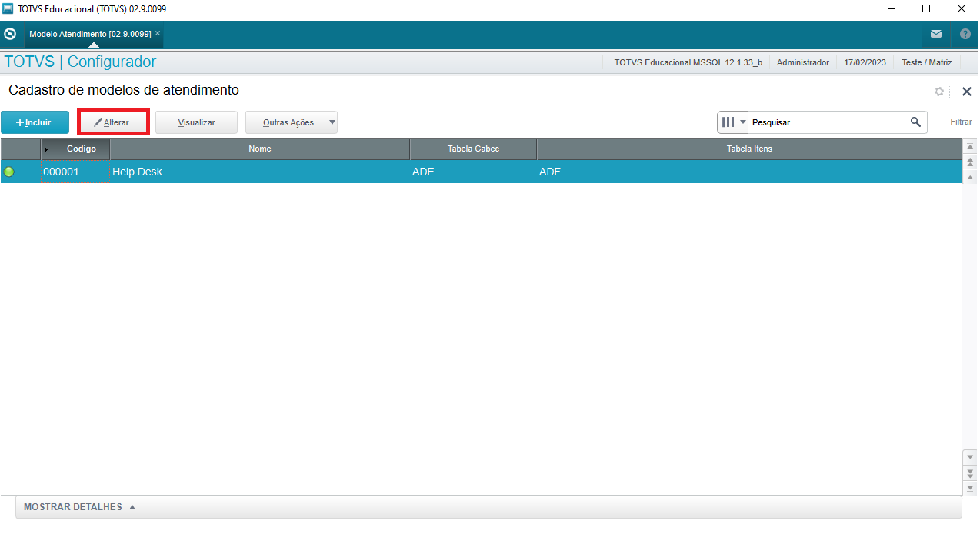
Task: Switch to Modelo Atendimento tab
Action: tap(90, 34)
